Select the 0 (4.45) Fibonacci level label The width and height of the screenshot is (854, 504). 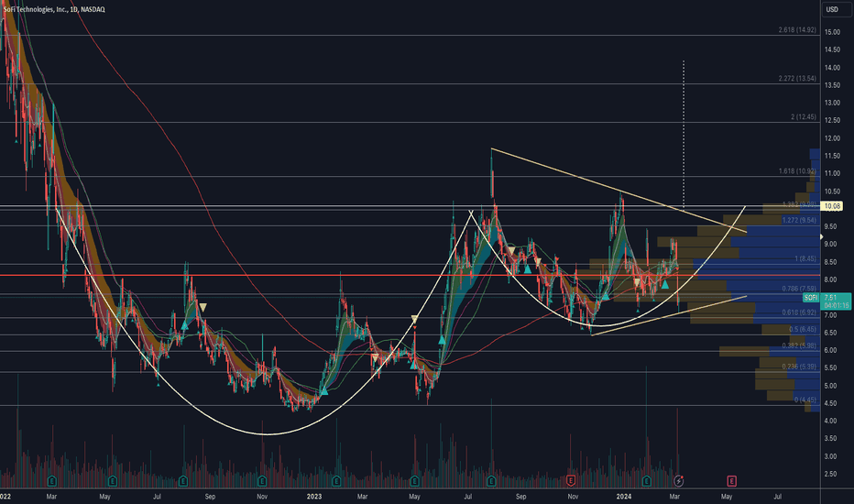[x=805, y=400]
